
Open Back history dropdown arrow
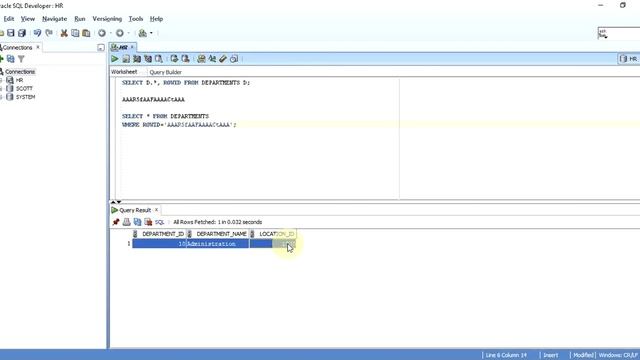110,33
